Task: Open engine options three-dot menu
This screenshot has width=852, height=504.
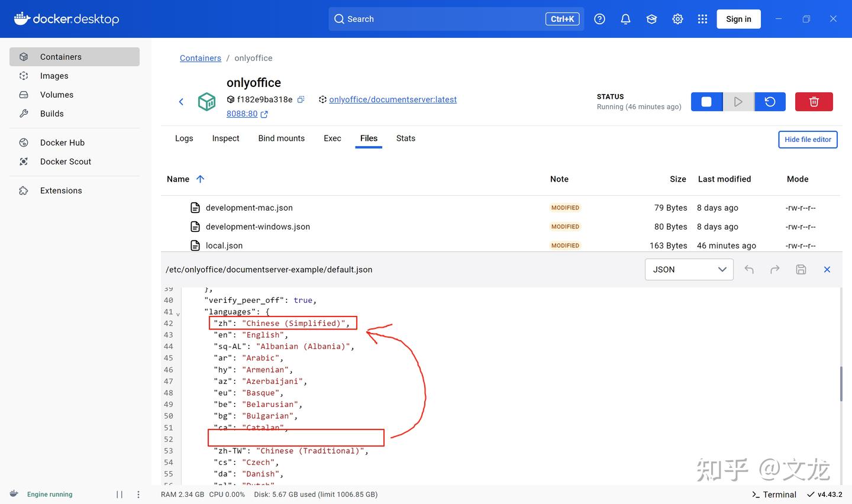Action: tap(138, 495)
